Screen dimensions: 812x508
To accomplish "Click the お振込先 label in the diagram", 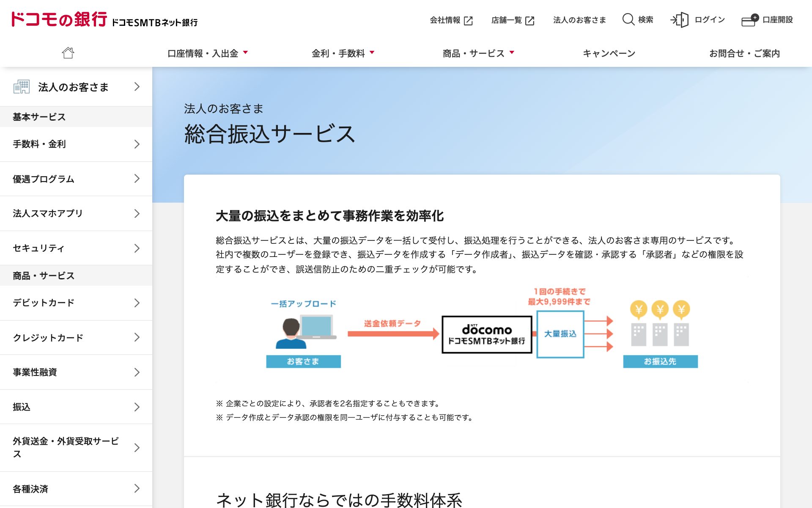I will point(660,362).
